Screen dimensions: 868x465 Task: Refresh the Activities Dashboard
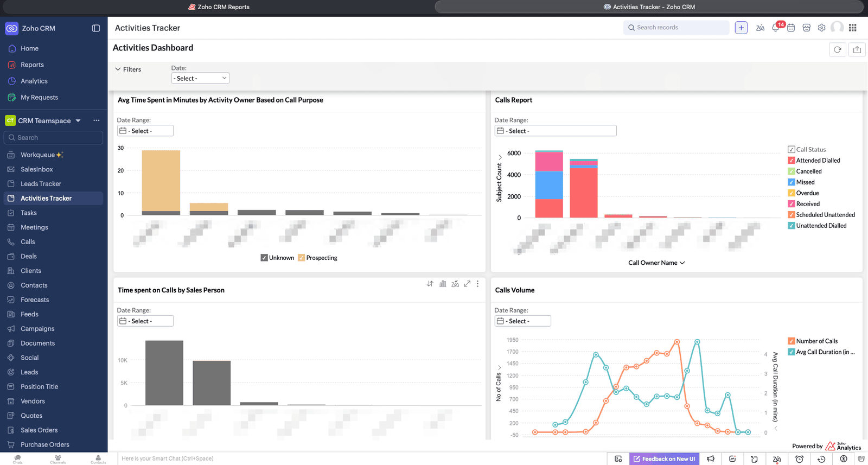point(838,49)
